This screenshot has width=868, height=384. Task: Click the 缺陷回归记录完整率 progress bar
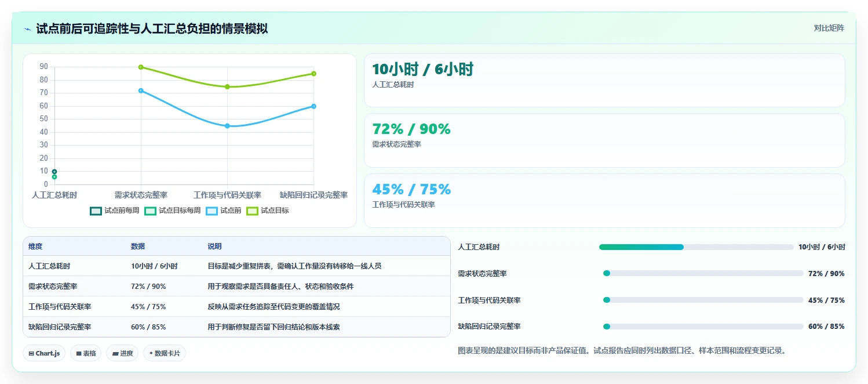pos(703,327)
